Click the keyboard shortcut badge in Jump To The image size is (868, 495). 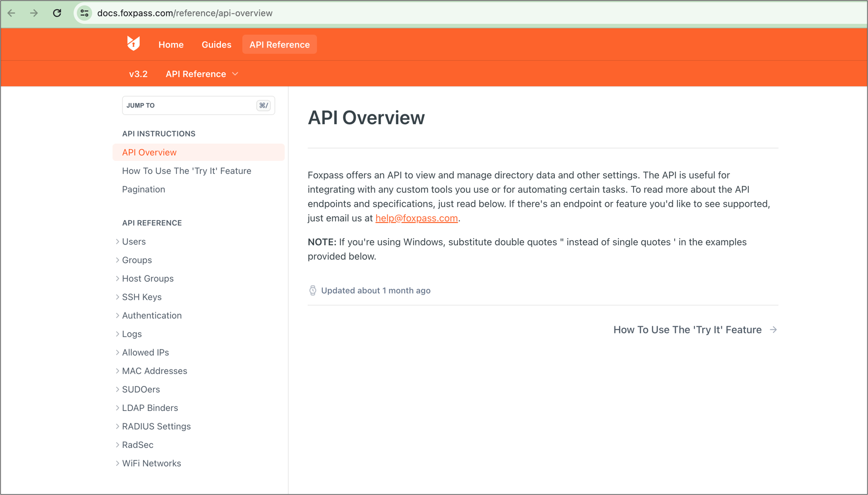click(x=263, y=105)
